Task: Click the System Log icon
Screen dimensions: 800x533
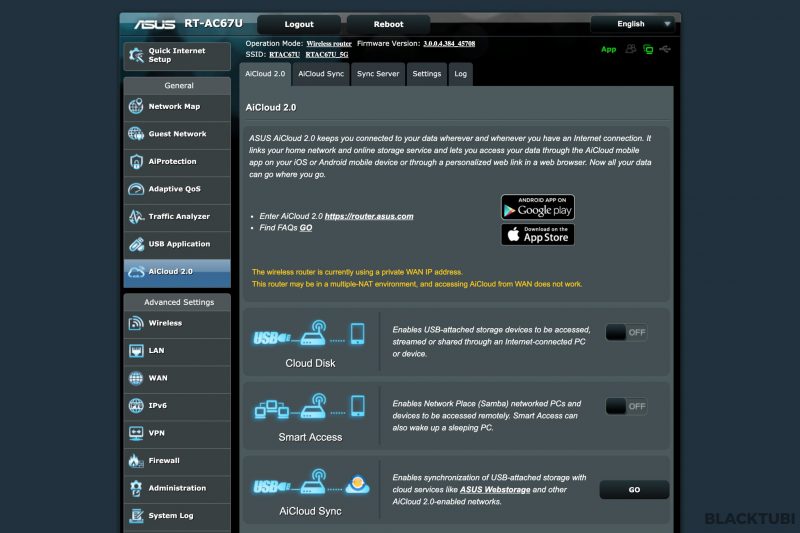Action: point(136,516)
